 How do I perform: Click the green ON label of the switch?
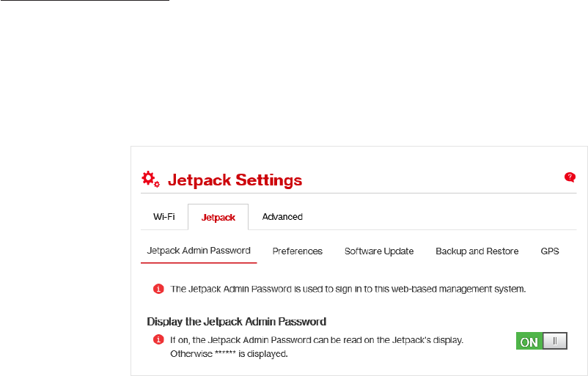point(529,342)
